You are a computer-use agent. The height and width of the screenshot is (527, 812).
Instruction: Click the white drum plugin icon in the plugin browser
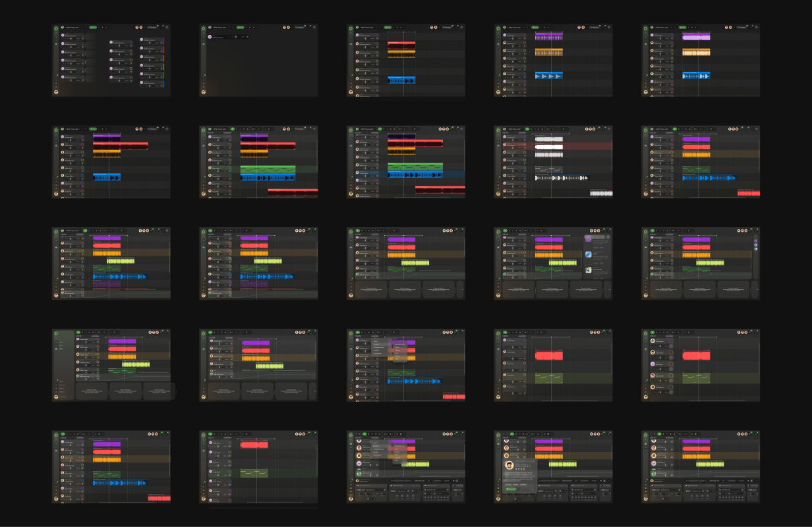coord(588,270)
